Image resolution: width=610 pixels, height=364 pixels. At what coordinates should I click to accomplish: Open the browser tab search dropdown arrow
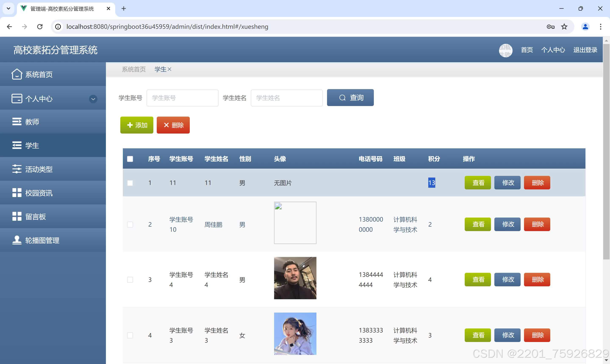coord(8,9)
